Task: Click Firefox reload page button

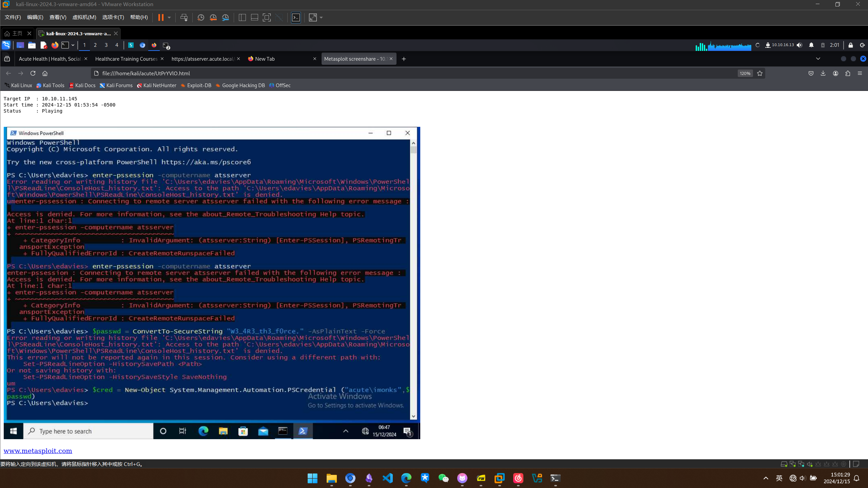Action: coord(33,73)
